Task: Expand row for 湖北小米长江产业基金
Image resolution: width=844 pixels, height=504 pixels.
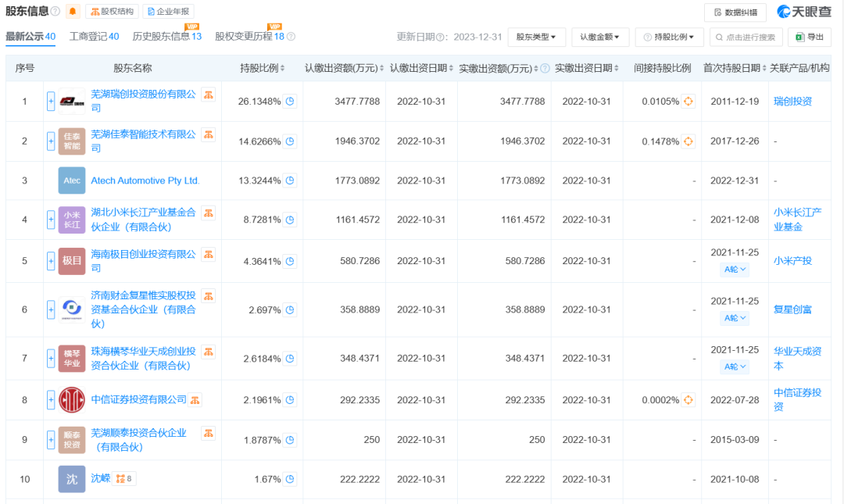Action: (51, 220)
